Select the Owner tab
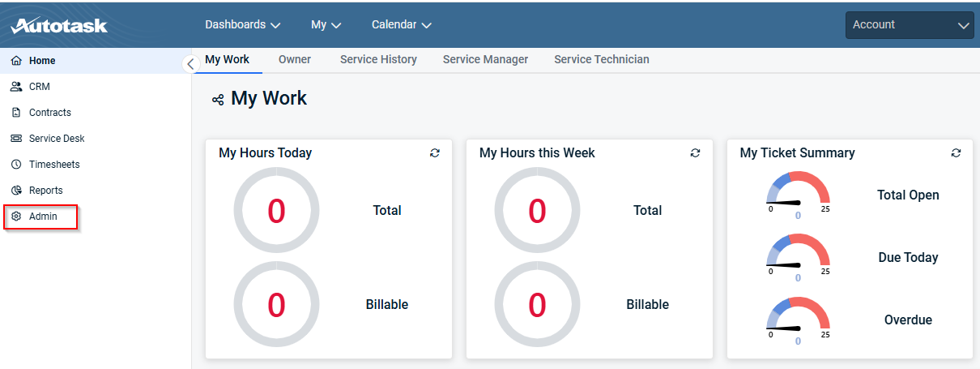Image resolution: width=980 pixels, height=369 pixels. tap(295, 59)
